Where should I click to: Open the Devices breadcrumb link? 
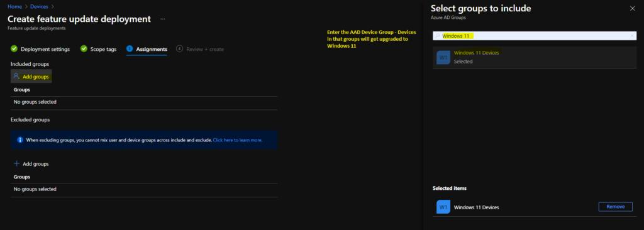(x=39, y=6)
